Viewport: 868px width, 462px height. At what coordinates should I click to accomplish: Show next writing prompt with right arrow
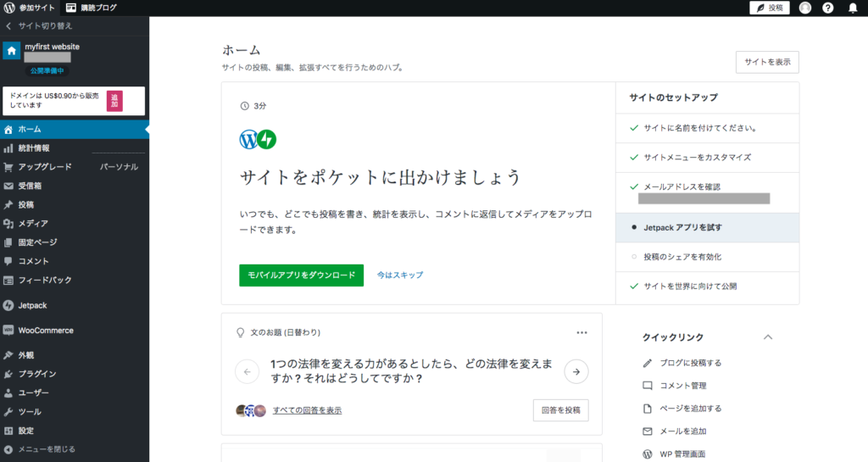[x=576, y=371]
